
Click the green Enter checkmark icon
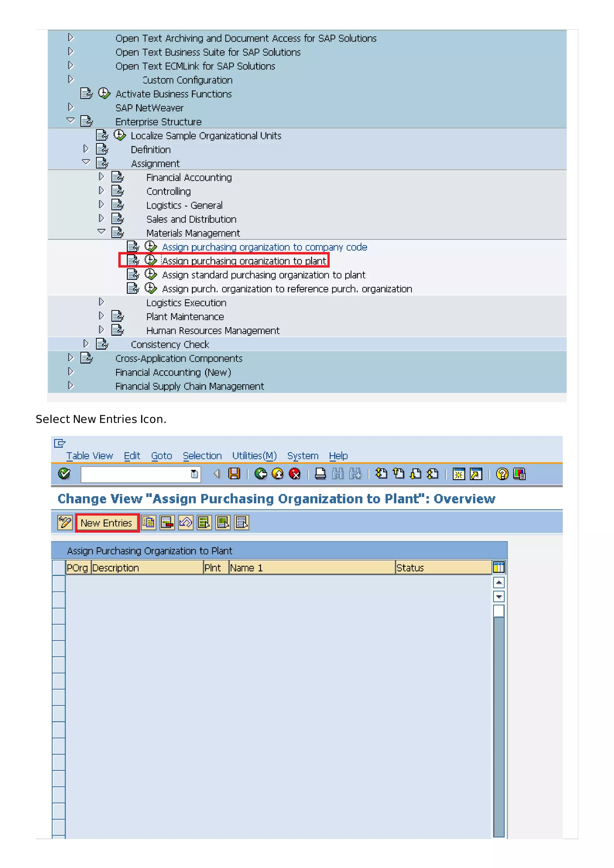tap(64, 474)
